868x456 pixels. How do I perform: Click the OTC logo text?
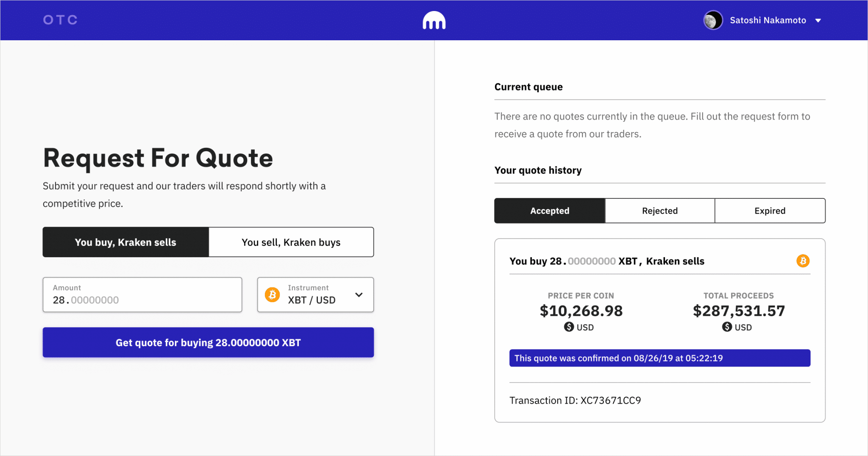[x=60, y=20]
